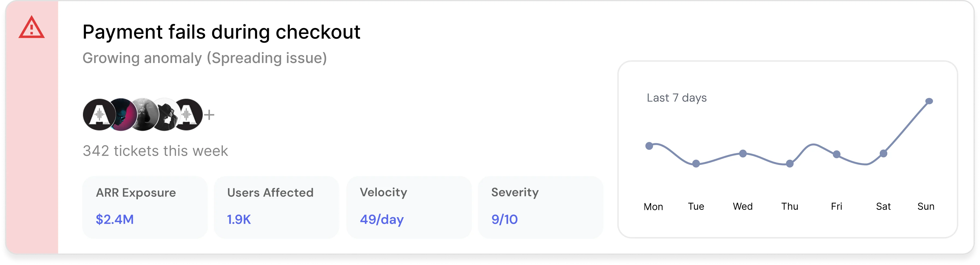Select the Monday data point on chart
Image resolution: width=980 pixels, height=265 pixels.
(649, 146)
